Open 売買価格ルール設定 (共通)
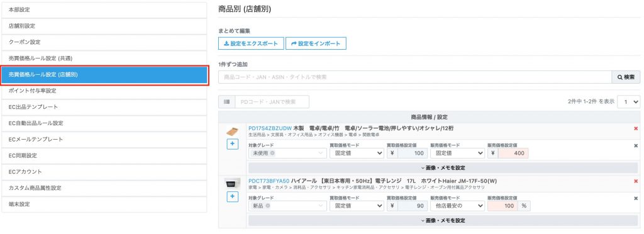Screen dimensions: 644x234 tap(104, 58)
